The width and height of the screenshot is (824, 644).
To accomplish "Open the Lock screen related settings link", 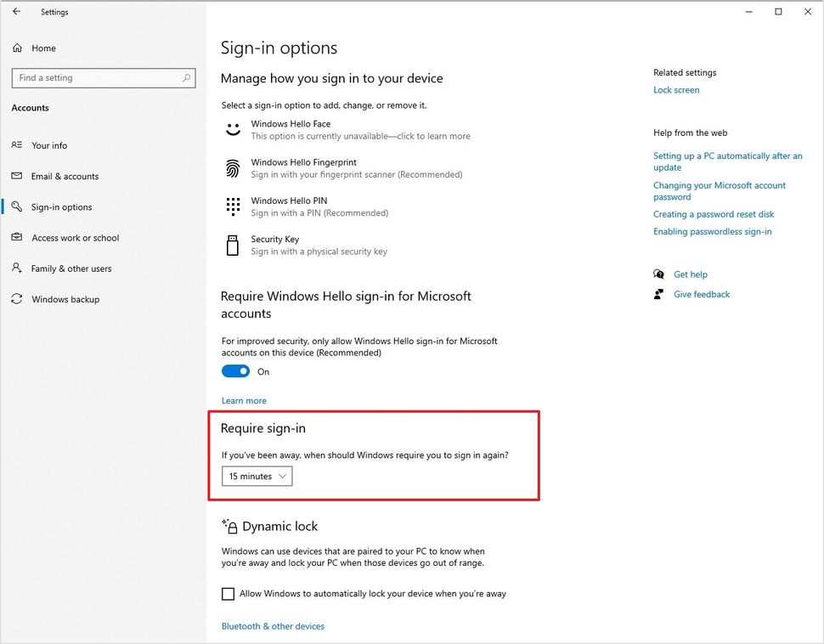I will click(x=676, y=90).
